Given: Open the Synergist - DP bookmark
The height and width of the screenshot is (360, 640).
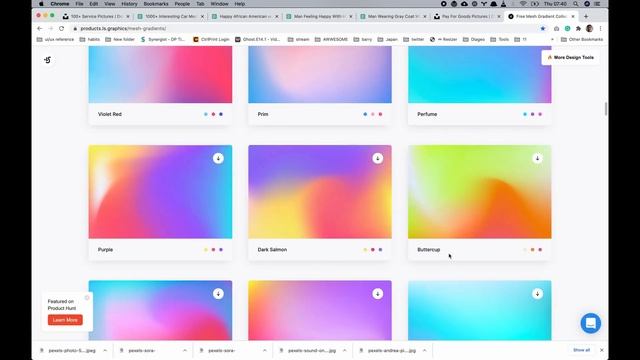Looking at the screenshot, I should 162,40.
